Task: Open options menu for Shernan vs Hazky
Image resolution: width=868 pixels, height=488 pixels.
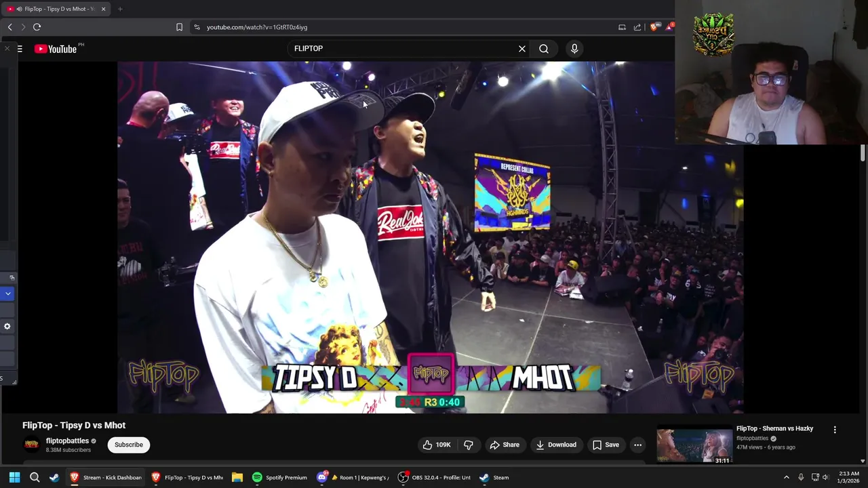Action: [x=835, y=430]
